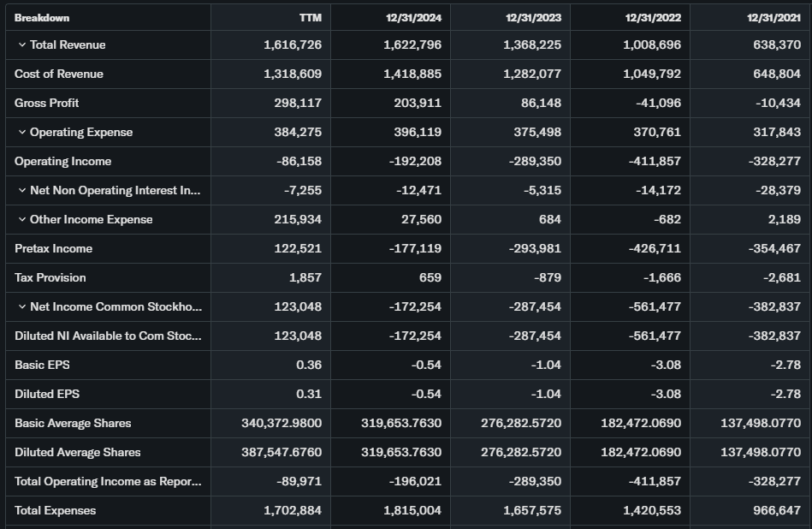Screen dimensions: 812x529
Task: Select the 12/31/2021 column header
Action: click(x=773, y=17)
